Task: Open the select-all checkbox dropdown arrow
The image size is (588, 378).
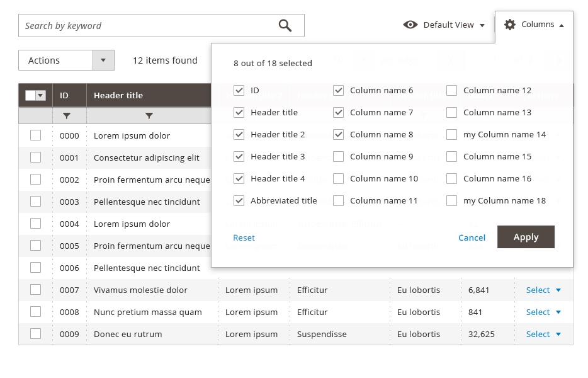Action: point(42,96)
